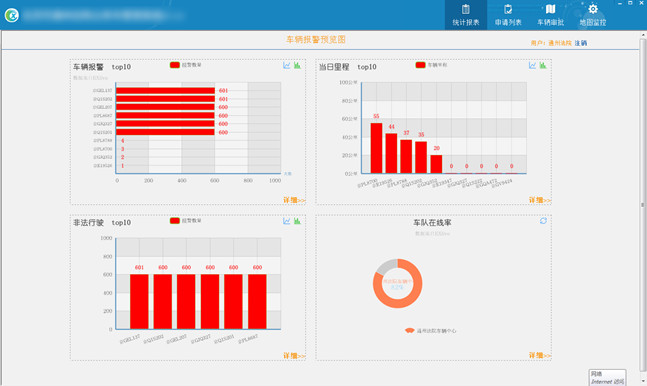
Task: Switch 非法行驶 top10 chart to line view
Action: point(287,221)
